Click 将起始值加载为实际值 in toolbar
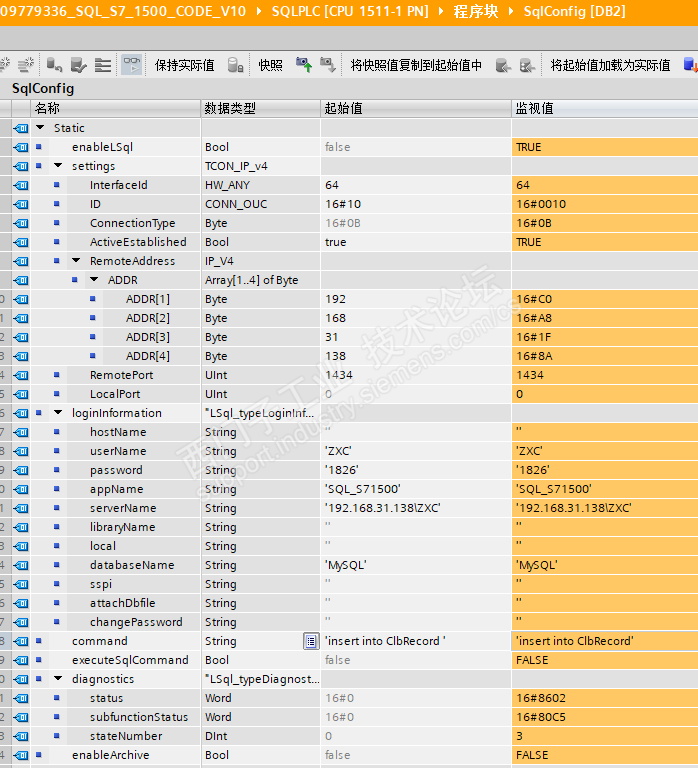This screenshot has height=768, width=698. tap(610, 65)
